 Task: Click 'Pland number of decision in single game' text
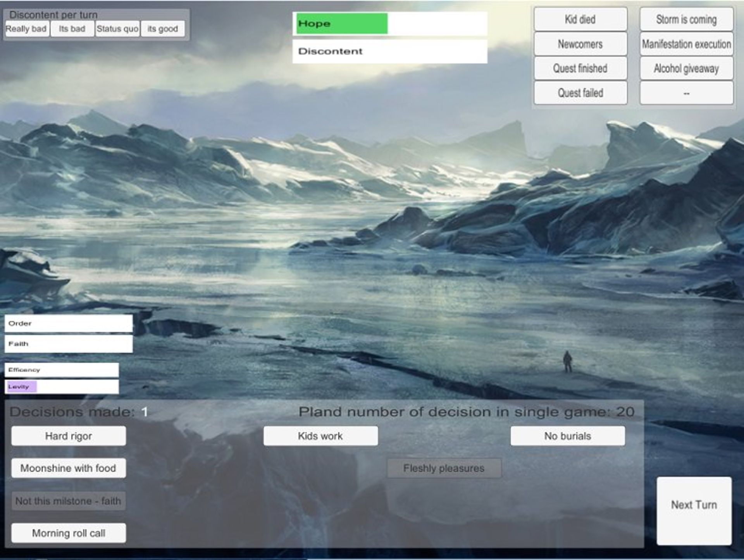[x=467, y=412]
